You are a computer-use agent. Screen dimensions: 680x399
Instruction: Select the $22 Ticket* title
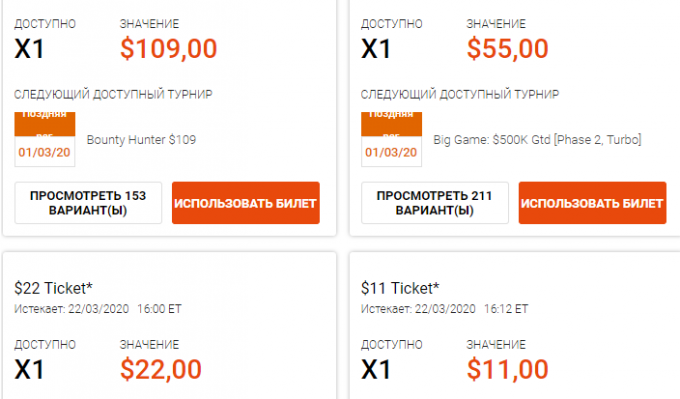[53, 288]
